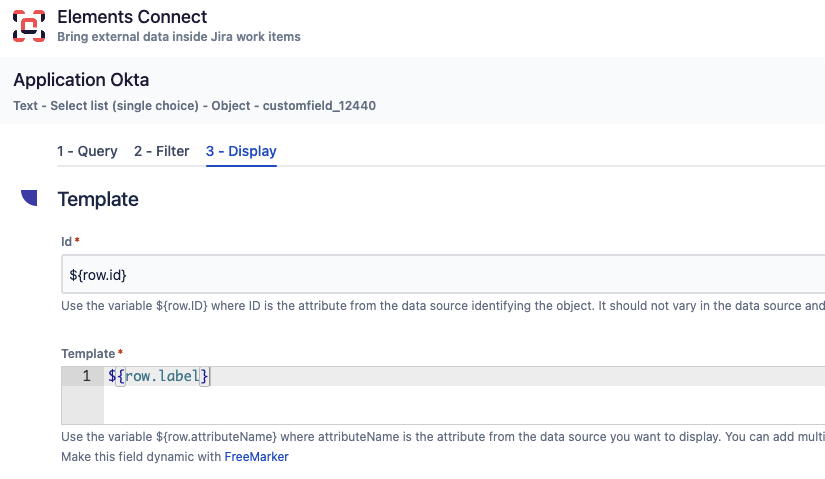Viewport: 825px width, 479px height.
Task: Click line number 1 in editor gutter
Action: tap(86, 376)
